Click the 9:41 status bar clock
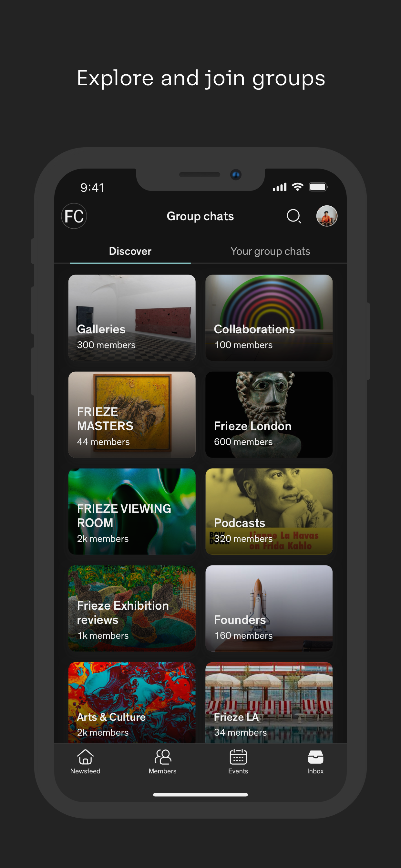Viewport: 401px width, 868px height. coord(92,188)
